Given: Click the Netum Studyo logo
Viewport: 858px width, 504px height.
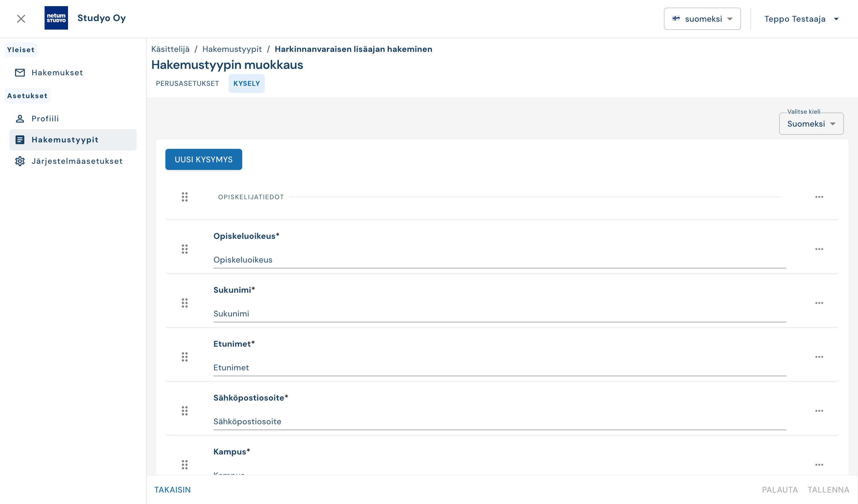Looking at the screenshot, I should [x=56, y=18].
